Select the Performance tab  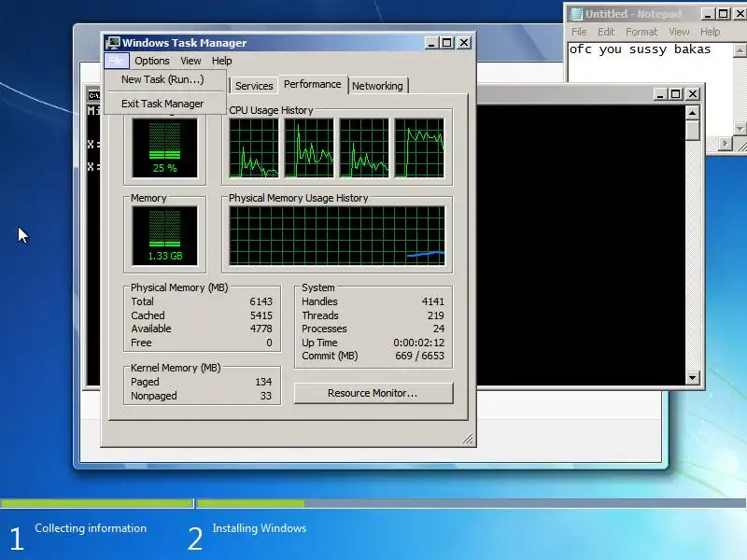(x=313, y=84)
